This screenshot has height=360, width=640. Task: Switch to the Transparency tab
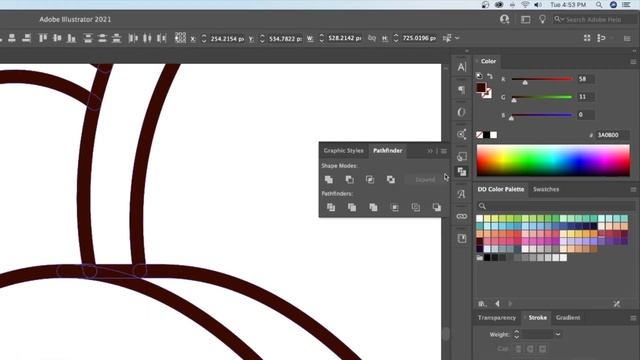(497, 318)
